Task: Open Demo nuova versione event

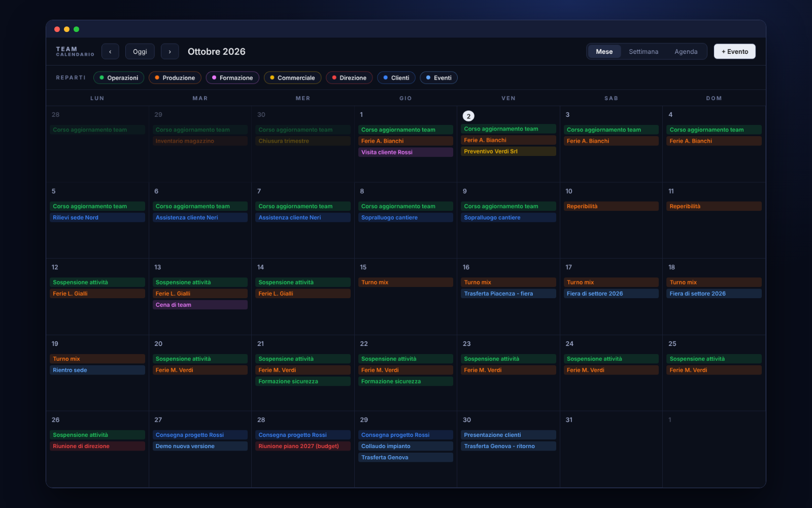Action: tap(200, 446)
